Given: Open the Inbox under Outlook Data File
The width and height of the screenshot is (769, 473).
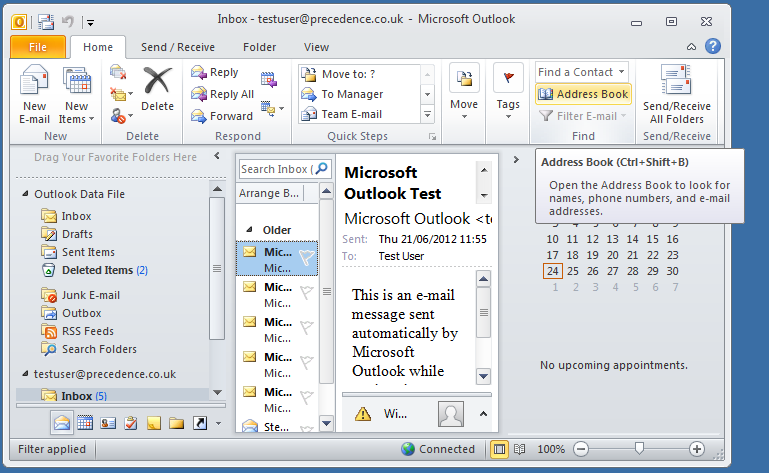Looking at the screenshot, I should click(x=66, y=216).
